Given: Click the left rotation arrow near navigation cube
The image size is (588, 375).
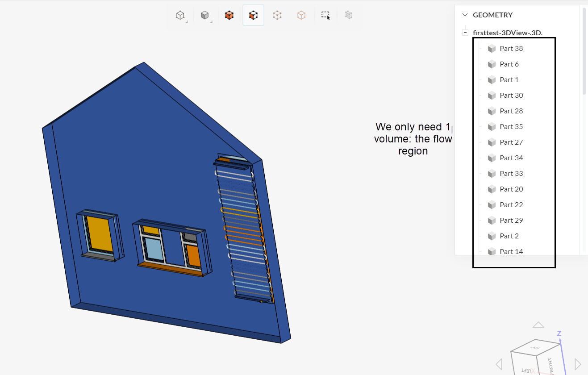Looking at the screenshot, I should (499, 363).
